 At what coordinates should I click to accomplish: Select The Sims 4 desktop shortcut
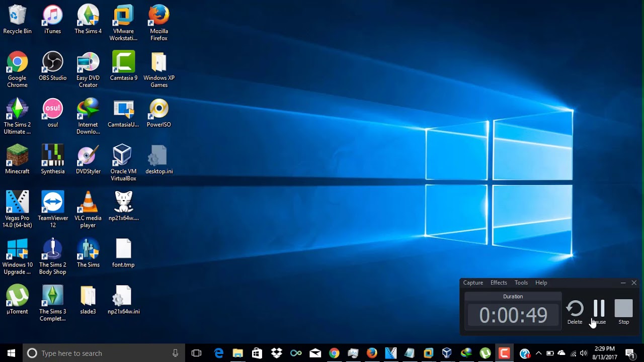(x=88, y=20)
